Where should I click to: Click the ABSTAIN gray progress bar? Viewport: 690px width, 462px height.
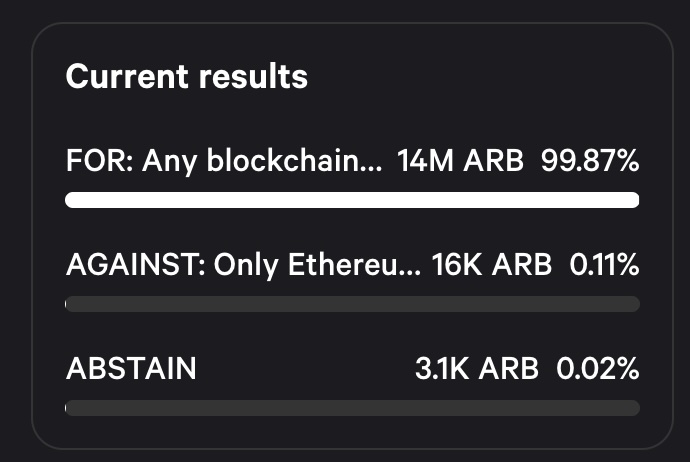pyautogui.click(x=352, y=408)
